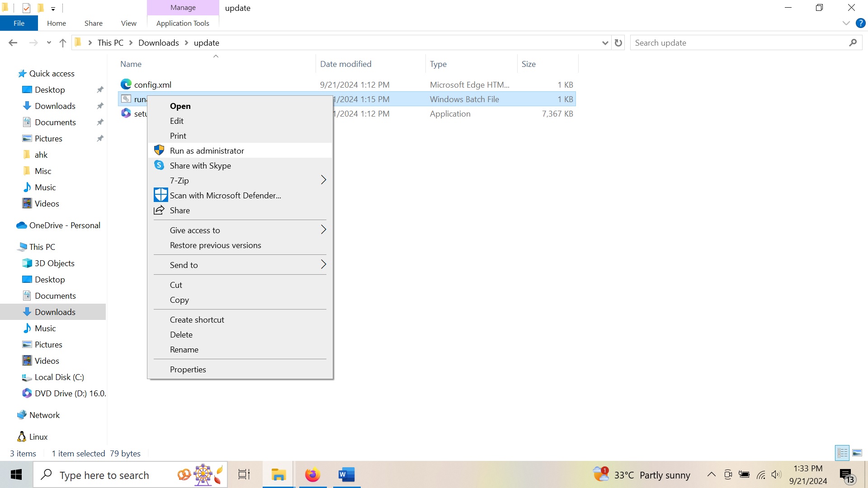Click the Skype Share with Skype icon
Viewport: 868px width, 488px height.
pos(159,165)
